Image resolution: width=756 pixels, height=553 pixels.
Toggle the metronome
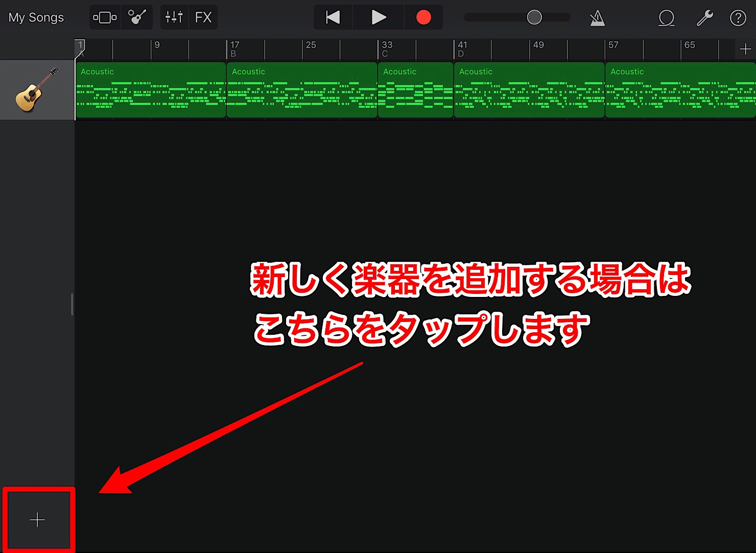(597, 18)
